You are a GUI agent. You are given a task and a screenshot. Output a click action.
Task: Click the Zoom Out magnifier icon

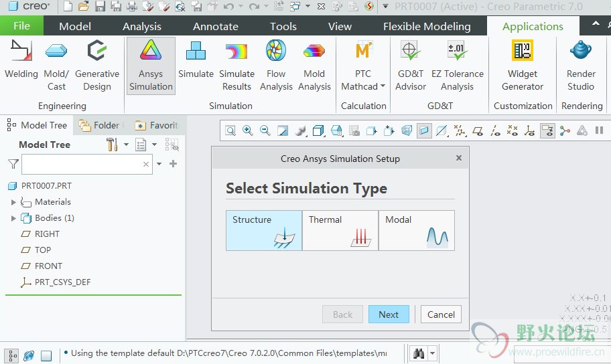pos(265,130)
